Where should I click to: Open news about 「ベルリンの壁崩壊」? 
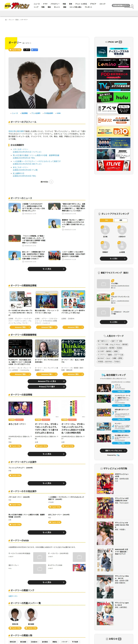pyautogui.click(x=34, y=239)
